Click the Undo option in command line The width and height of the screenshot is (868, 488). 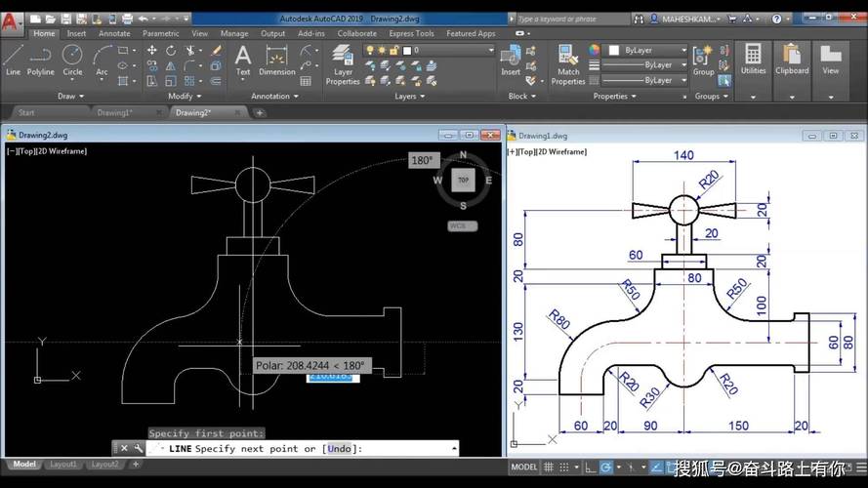point(340,449)
